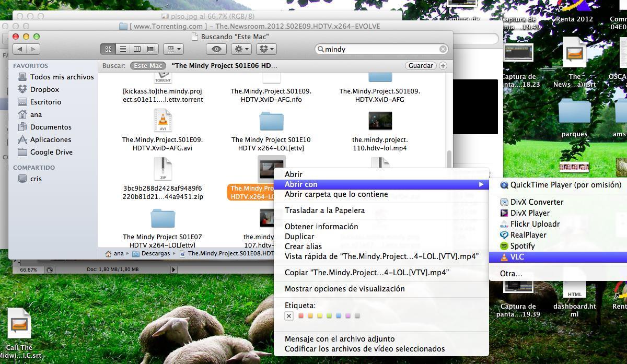Open the Dropbox toolbar dropdown
Screen dimensions: 627x364
[266, 49]
